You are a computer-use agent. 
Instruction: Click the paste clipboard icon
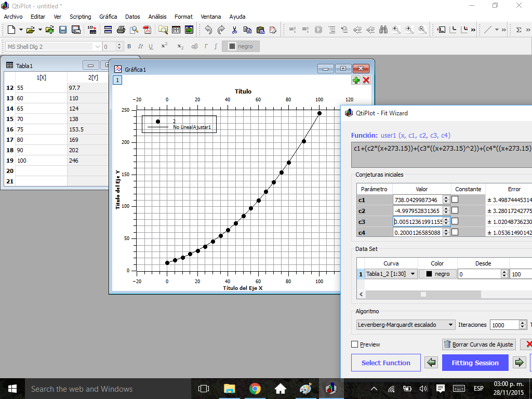pyautogui.click(x=260, y=30)
